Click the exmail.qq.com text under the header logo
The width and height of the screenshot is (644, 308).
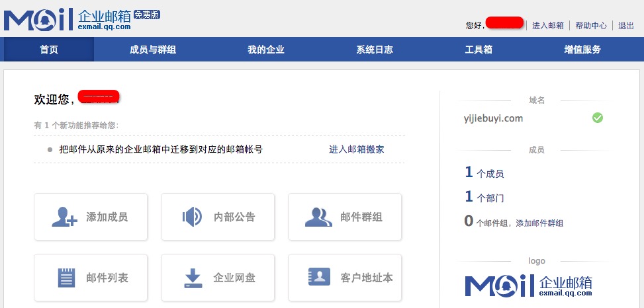click(x=105, y=27)
